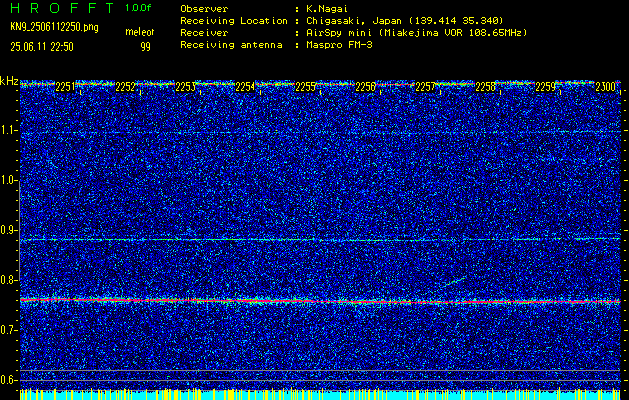This screenshot has width=629, height=400.
Task: Click the 2300 time marker
Action: (x=605, y=87)
